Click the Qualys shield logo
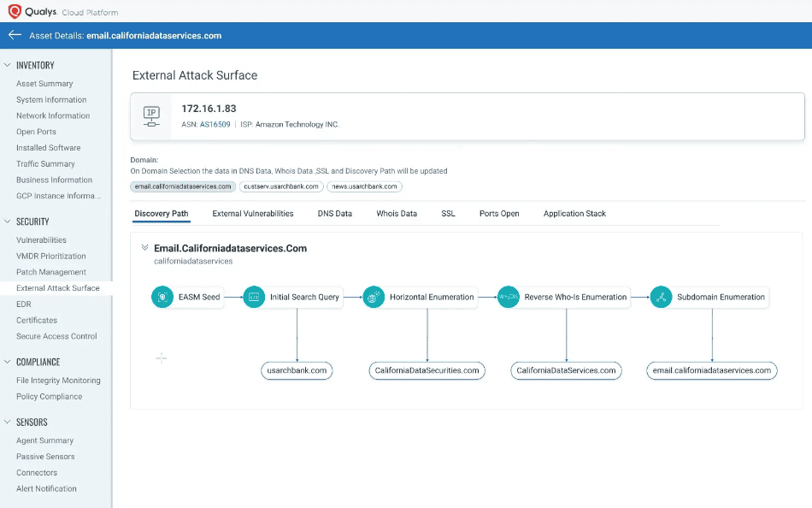This screenshot has width=812, height=508. tap(15, 11)
